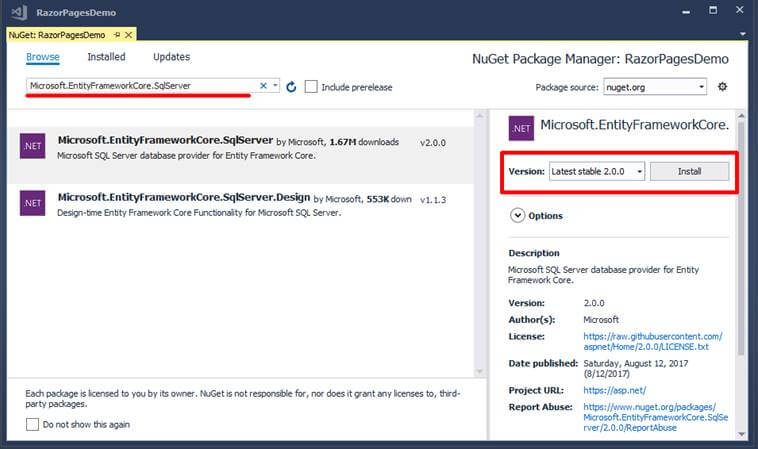This screenshot has width=758, height=449.
Task: Switch to the Browse tab
Action: pos(43,57)
